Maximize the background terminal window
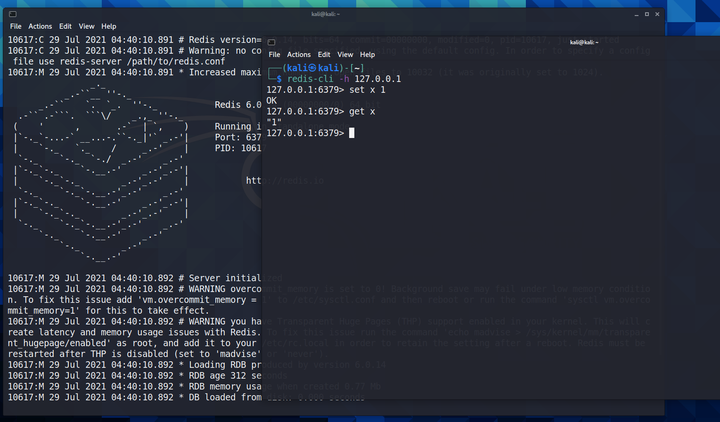 click(647, 15)
